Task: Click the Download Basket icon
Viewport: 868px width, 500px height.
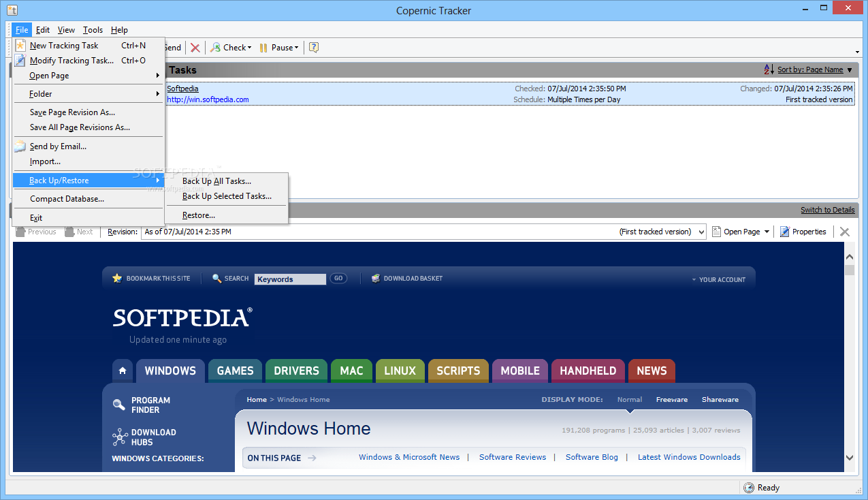Action: (x=376, y=279)
